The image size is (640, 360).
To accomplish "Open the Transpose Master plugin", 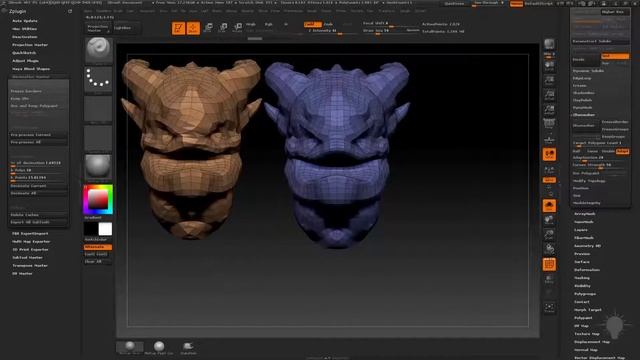I will tap(30, 265).
